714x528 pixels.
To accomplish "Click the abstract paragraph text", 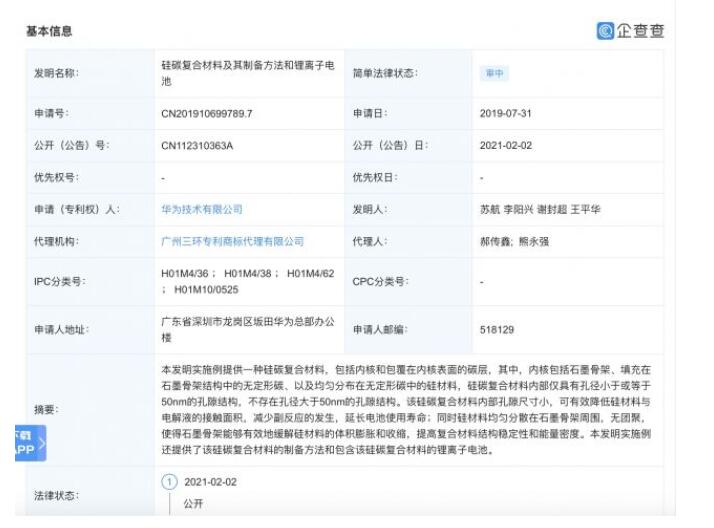I will tap(406, 410).
